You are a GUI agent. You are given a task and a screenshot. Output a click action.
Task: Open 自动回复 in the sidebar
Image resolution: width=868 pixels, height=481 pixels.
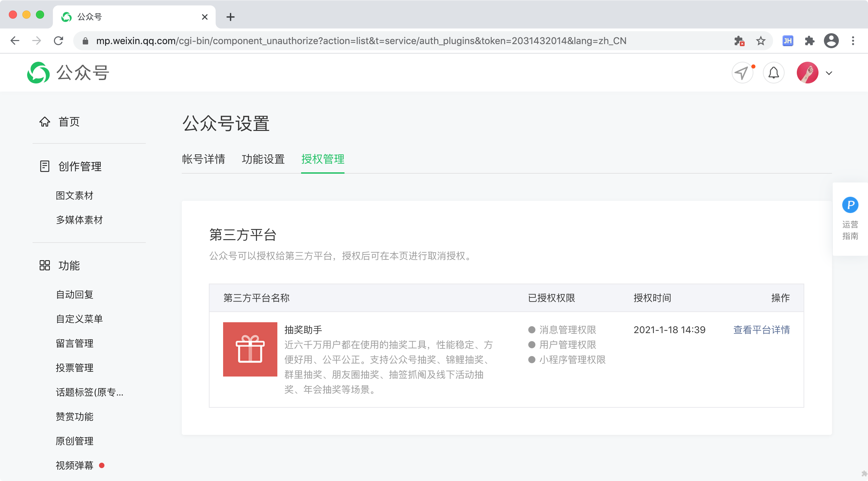75,294
